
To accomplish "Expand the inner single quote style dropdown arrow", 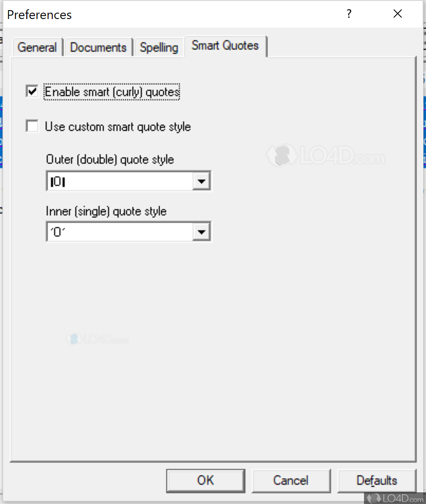I will click(202, 232).
